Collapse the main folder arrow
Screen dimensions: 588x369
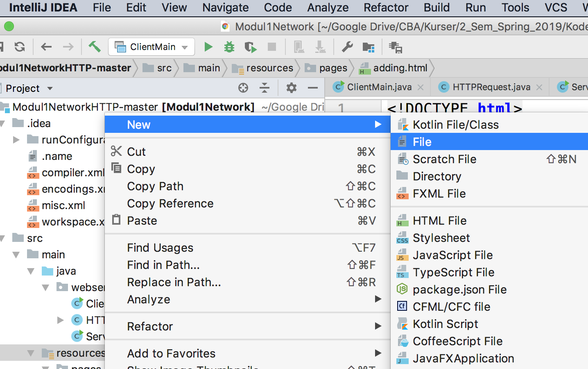(16, 255)
